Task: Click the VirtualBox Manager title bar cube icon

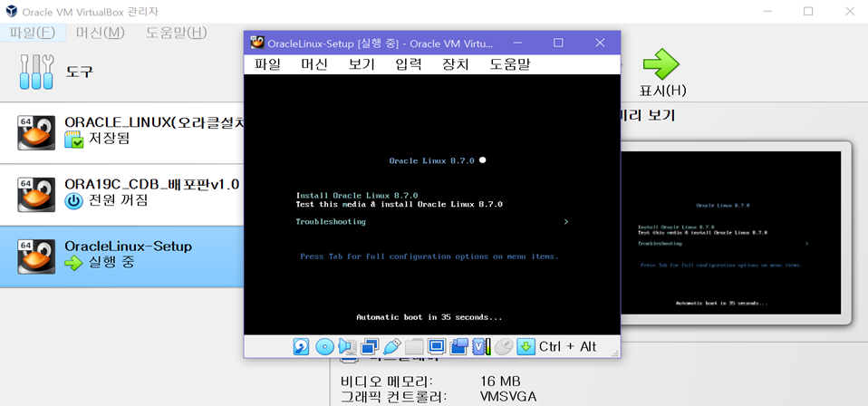Action: pos(10,11)
